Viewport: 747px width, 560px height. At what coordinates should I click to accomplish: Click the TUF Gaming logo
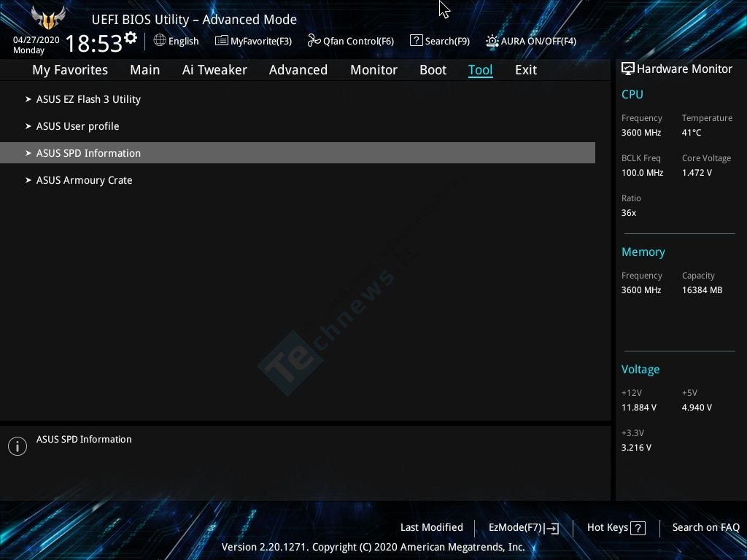point(48,18)
